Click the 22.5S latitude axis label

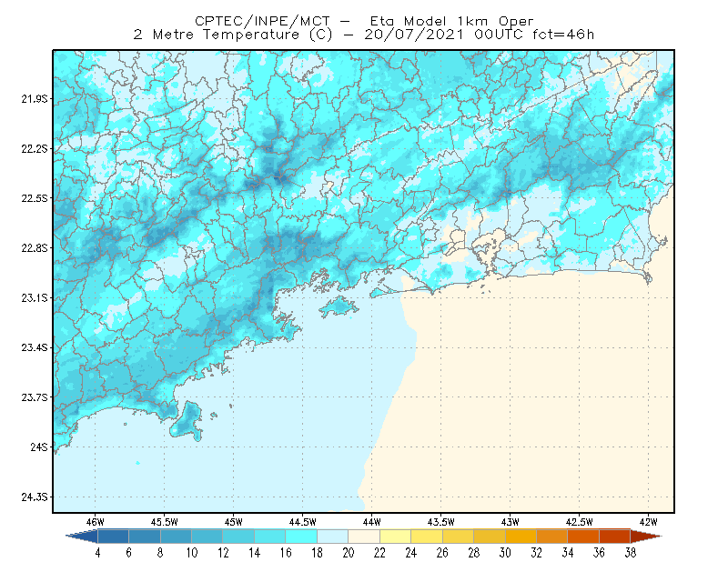(x=35, y=198)
